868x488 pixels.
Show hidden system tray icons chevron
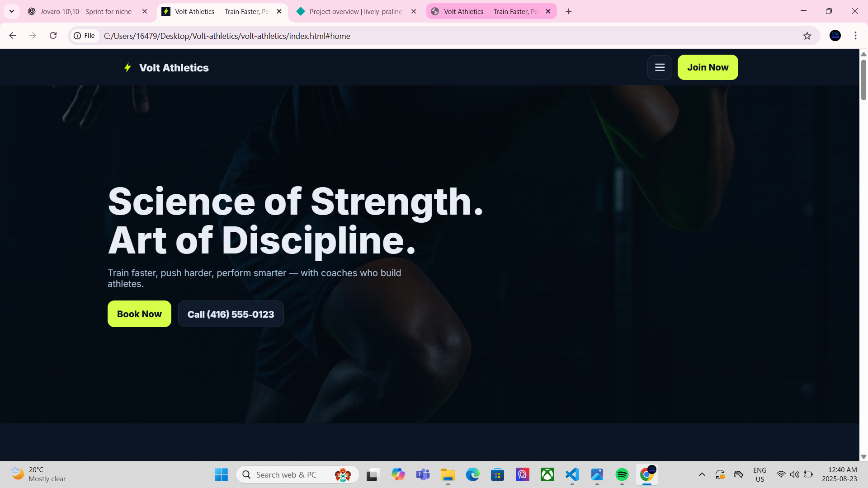[702, 474]
